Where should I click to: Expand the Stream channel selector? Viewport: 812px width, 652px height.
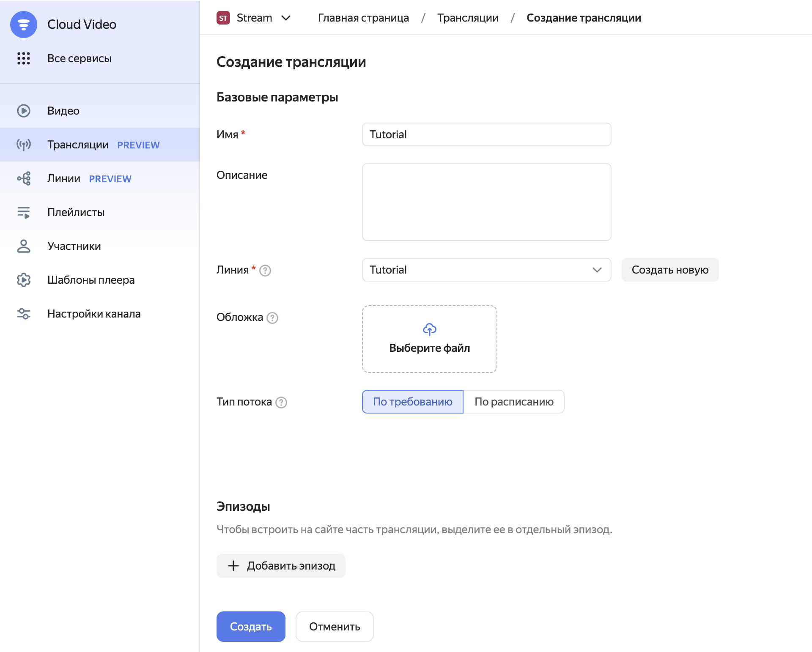tap(254, 18)
